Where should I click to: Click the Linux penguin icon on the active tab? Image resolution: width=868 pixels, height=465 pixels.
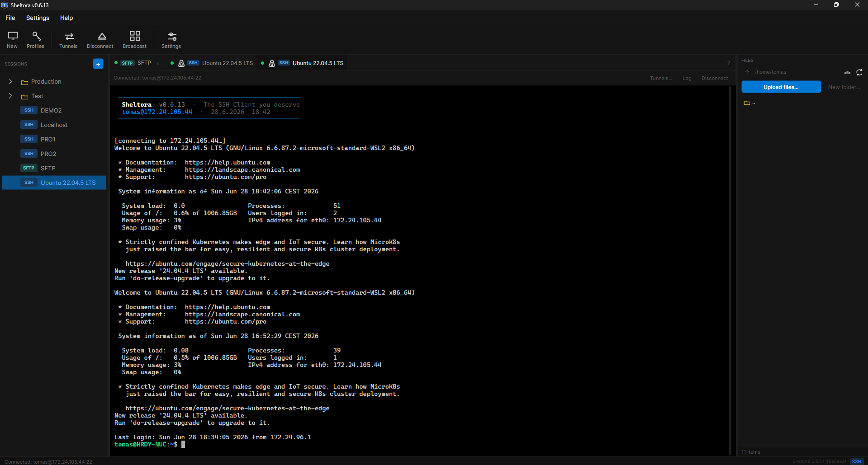click(x=272, y=63)
